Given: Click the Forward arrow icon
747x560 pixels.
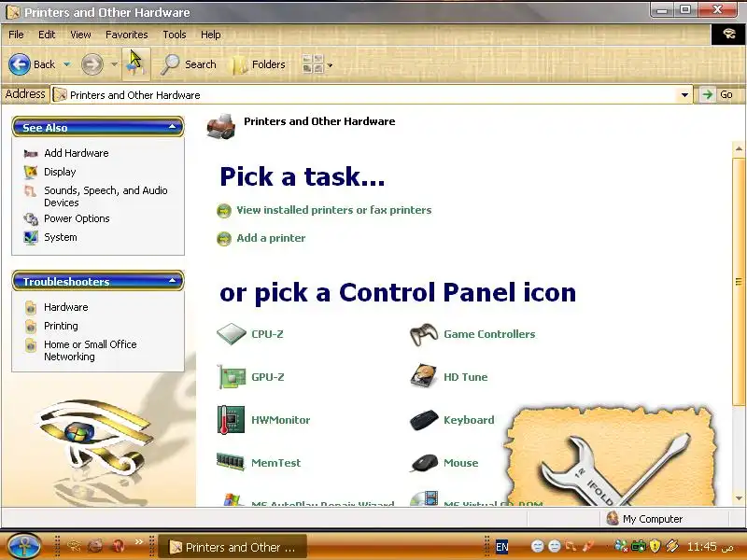Looking at the screenshot, I should (x=92, y=64).
